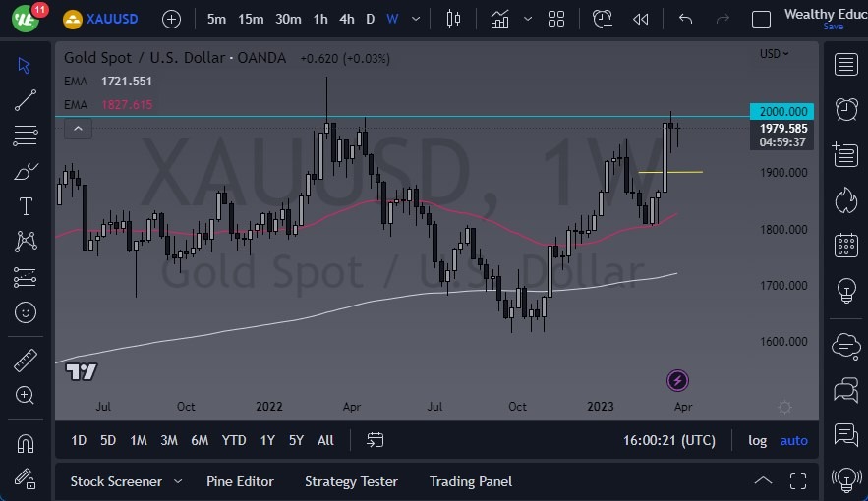
Task: Select the measure ruler tool
Action: [x=26, y=361]
